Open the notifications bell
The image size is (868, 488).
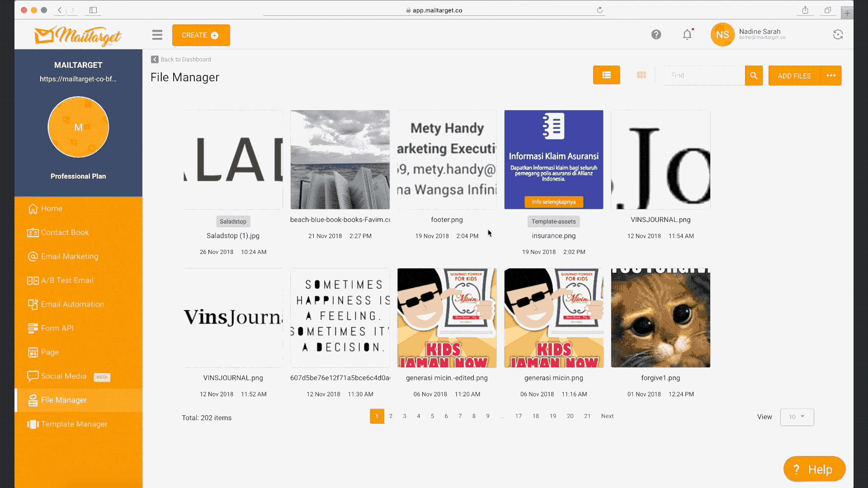[x=687, y=35]
